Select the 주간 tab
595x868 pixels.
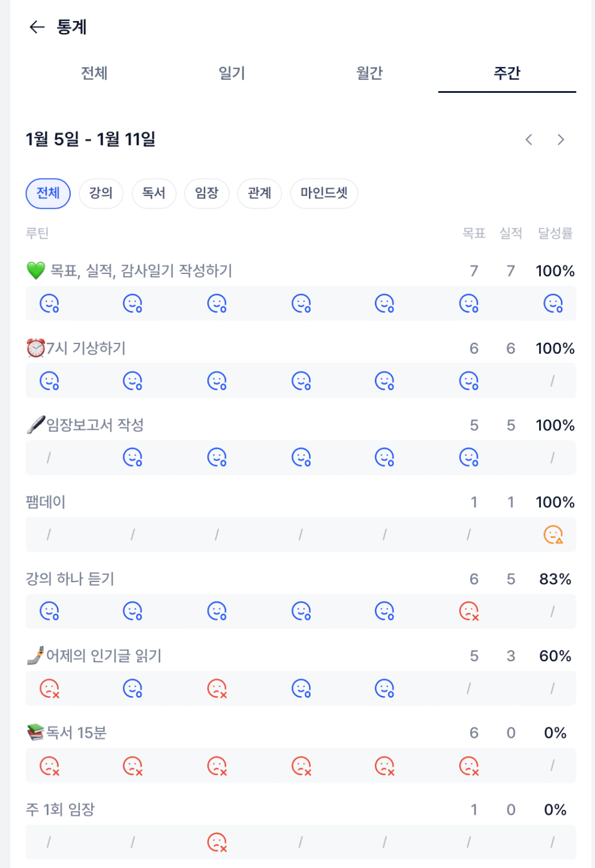pos(507,73)
